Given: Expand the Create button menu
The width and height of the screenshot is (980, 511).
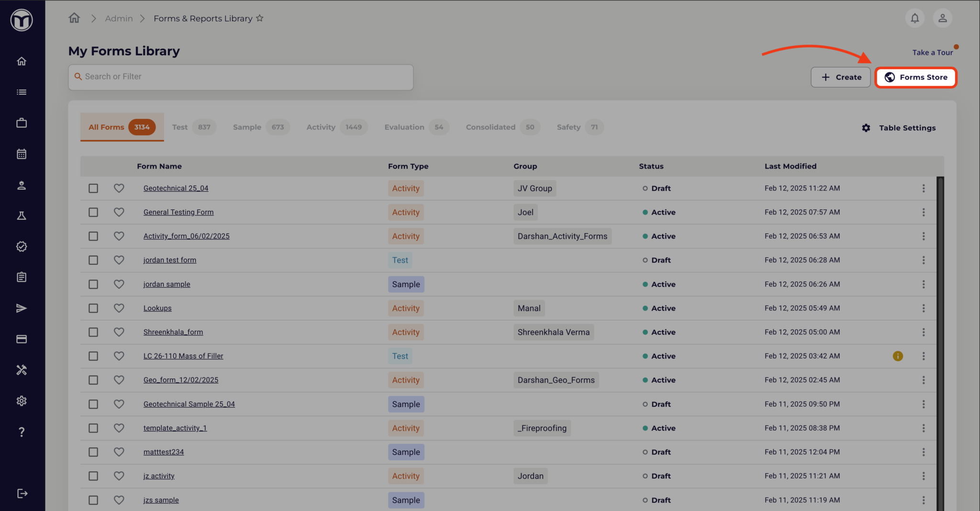Looking at the screenshot, I should 840,77.
